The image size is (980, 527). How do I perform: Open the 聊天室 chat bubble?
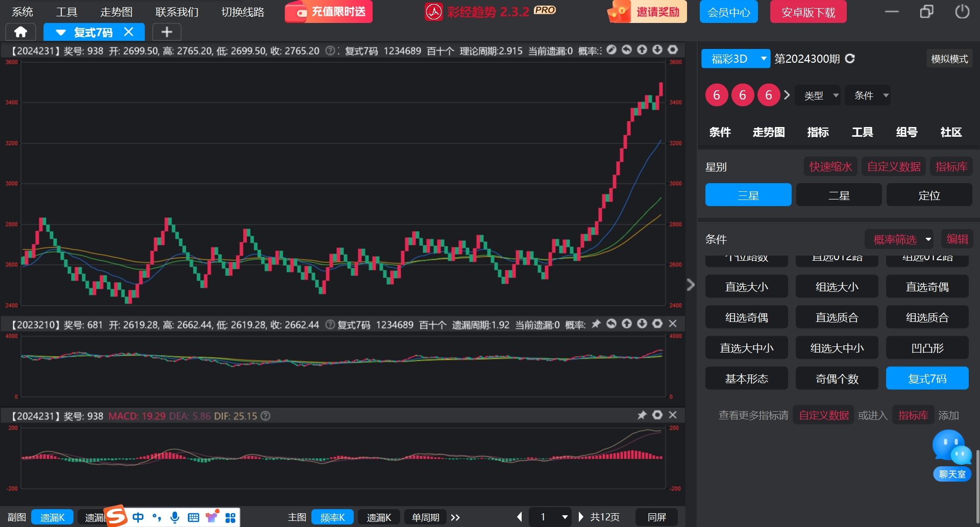952,455
